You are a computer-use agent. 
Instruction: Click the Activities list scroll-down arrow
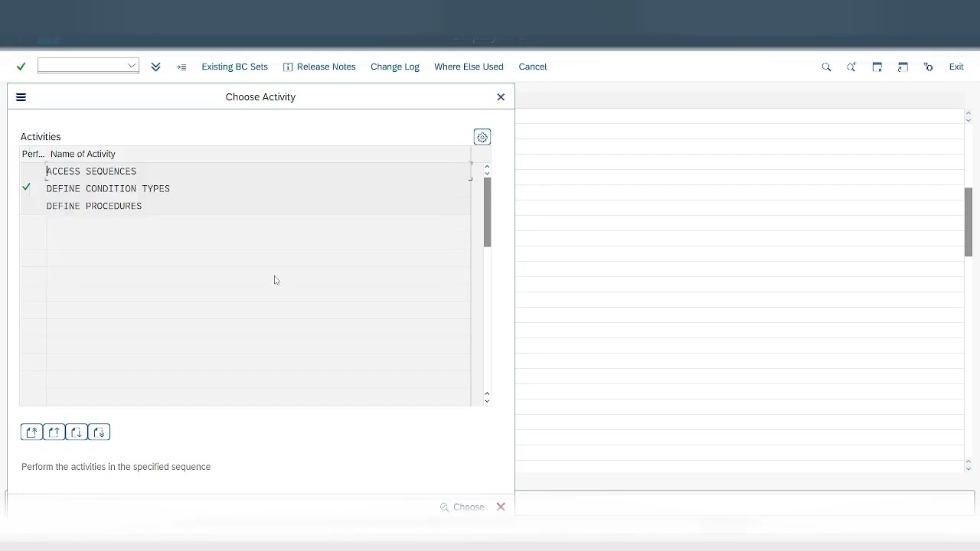coord(487,401)
